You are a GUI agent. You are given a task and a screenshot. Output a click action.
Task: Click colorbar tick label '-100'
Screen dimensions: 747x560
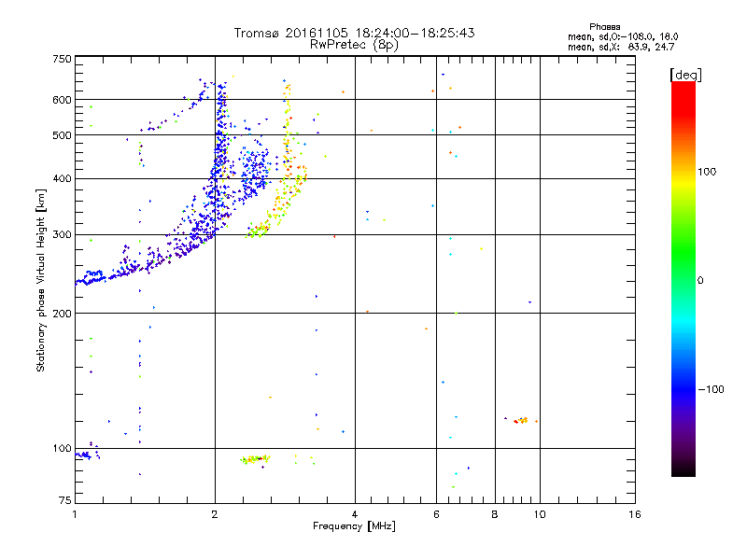[x=711, y=389]
